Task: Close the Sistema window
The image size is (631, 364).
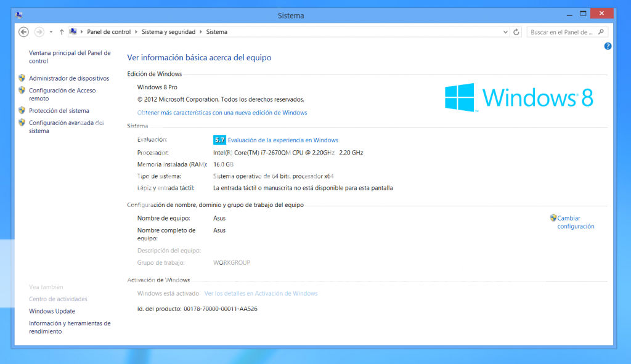Action: point(601,14)
